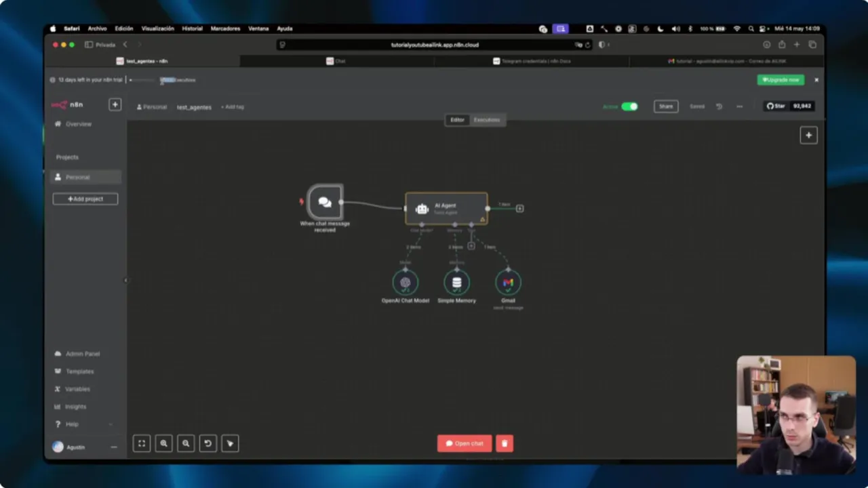
Task: Switch to the Telegram credentials docs tab
Action: point(532,61)
